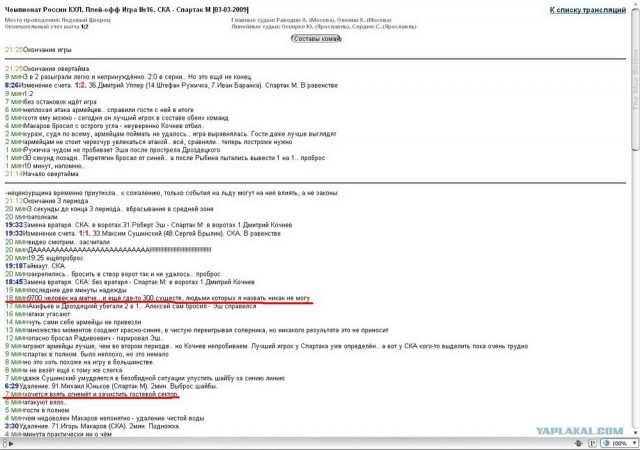The image size is (640, 450).
Task: Click the 8:26 score change timestamp
Action: pyautogui.click(x=12, y=85)
